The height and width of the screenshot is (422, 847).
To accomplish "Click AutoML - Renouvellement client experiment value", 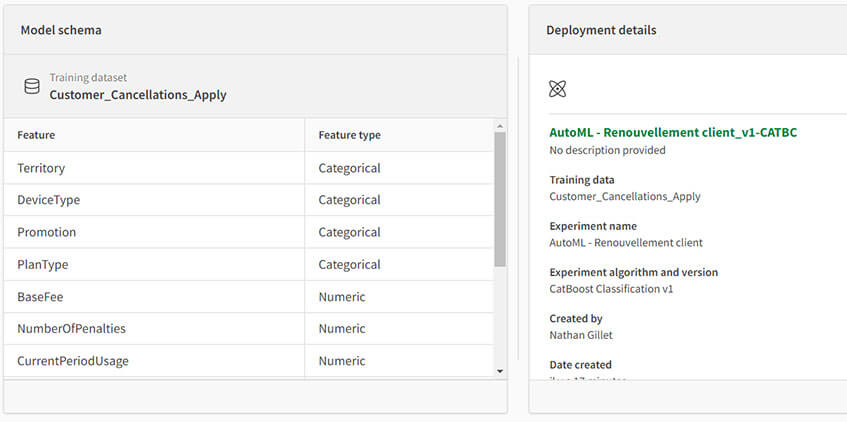I will [626, 243].
